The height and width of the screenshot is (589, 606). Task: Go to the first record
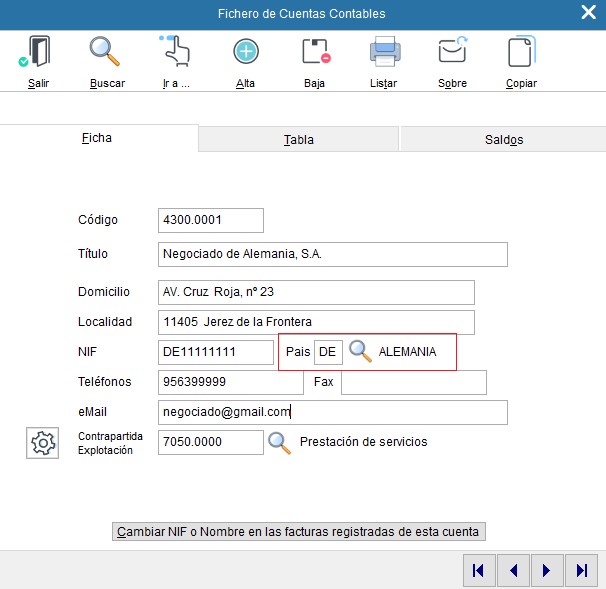pyautogui.click(x=479, y=570)
